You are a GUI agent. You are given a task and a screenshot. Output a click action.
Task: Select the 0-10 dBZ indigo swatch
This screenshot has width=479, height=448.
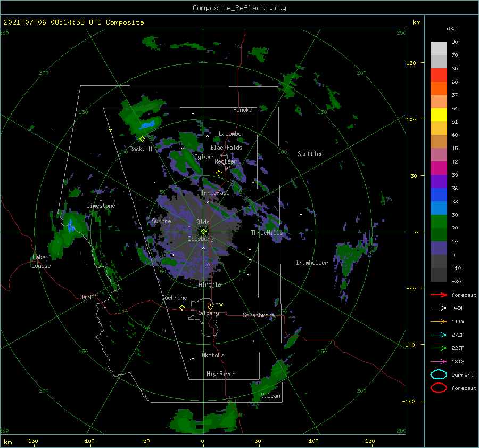[x=439, y=248]
